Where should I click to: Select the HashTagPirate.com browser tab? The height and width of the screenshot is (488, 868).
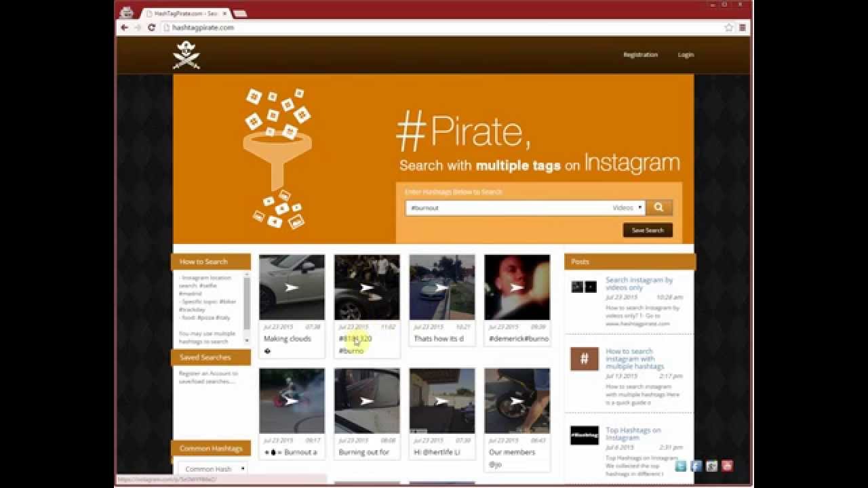[x=183, y=13]
